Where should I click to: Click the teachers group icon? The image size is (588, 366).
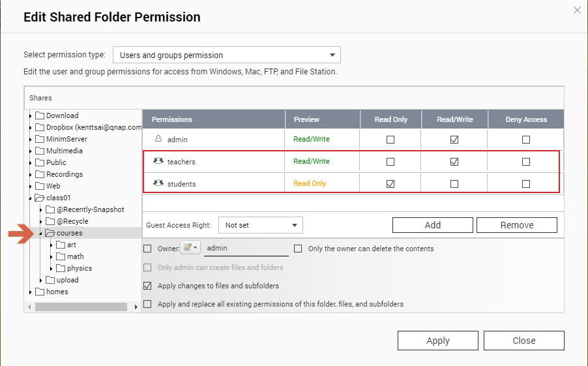point(158,161)
